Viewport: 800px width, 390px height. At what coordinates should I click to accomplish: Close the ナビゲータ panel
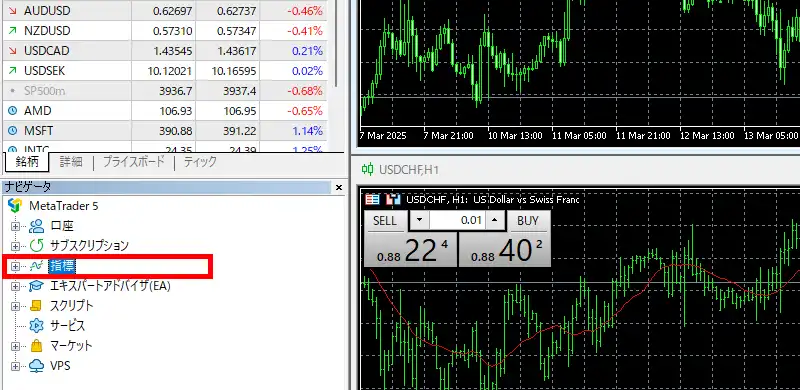pyautogui.click(x=339, y=188)
